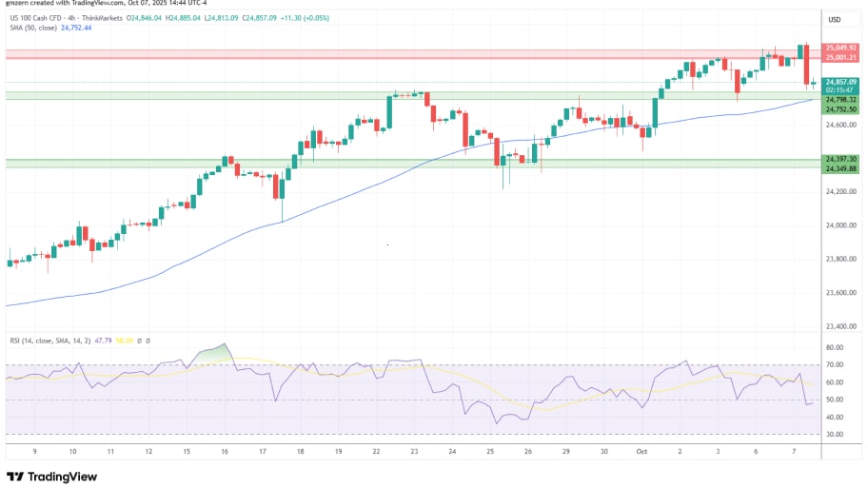This screenshot has height=488, width=868.
Task: Click the red 25,049.92 price label
Action: tap(841, 48)
